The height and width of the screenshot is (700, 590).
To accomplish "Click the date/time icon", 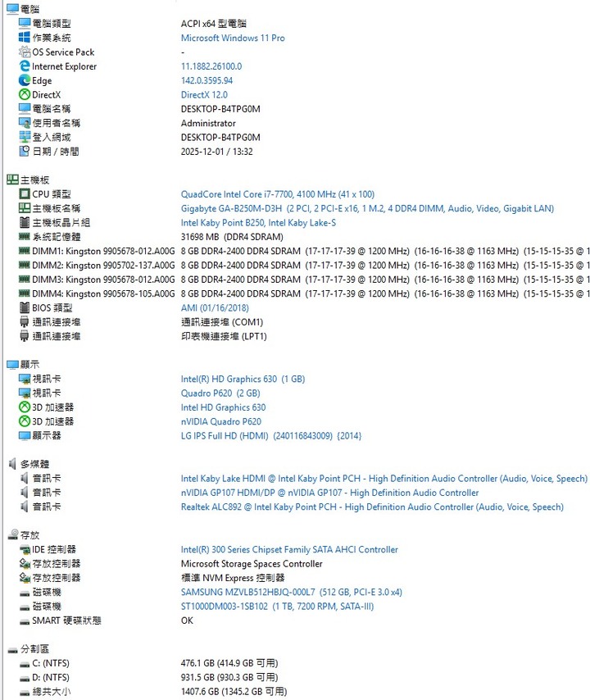I will coord(25,152).
